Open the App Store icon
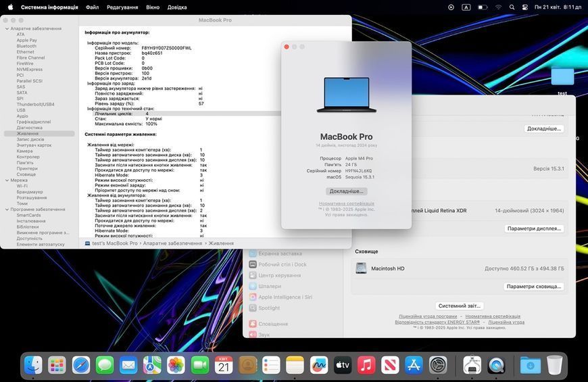Viewport: 588px width, 382px height. click(x=414, y=365)
